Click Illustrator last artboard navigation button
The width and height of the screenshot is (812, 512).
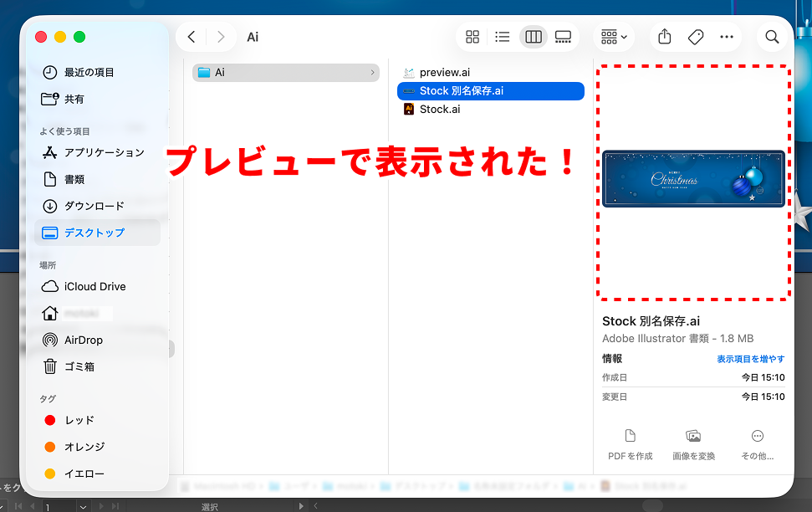tap(115, 506)
